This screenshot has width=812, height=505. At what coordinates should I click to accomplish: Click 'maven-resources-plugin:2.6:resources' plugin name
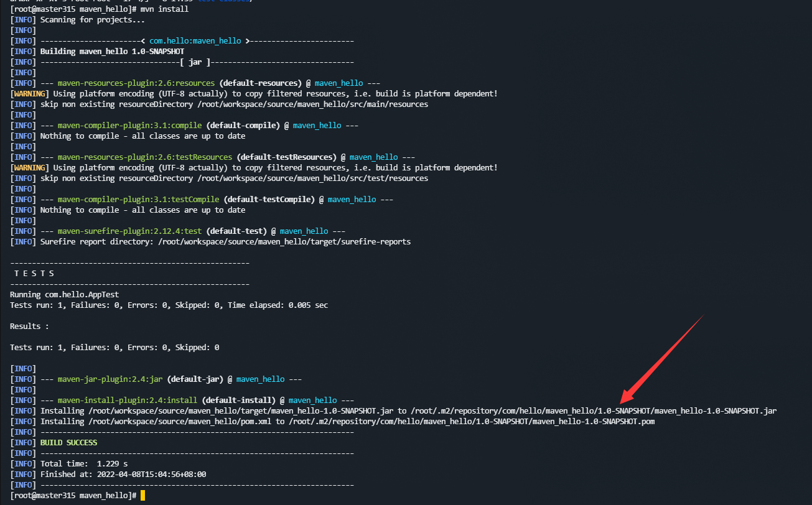point(136,83)
